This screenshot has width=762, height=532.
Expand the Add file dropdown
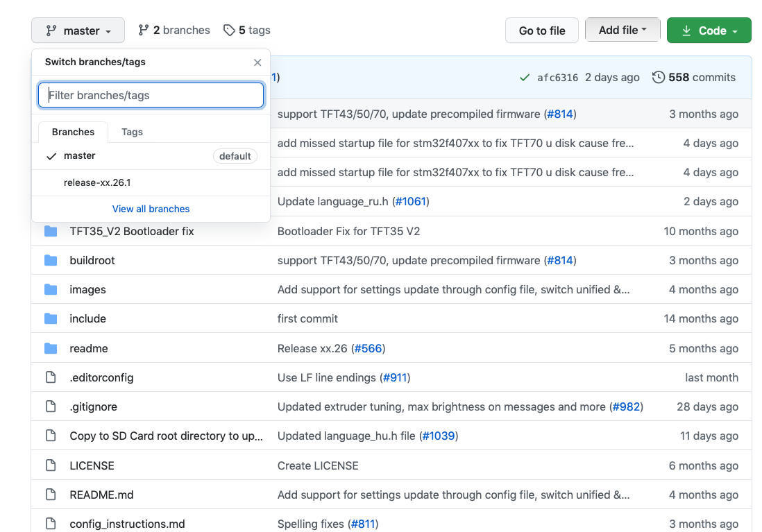[623, 30]
